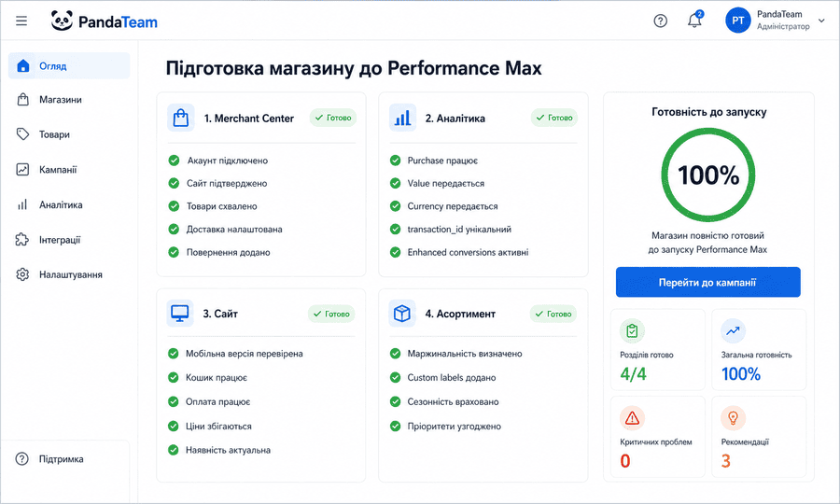The image size is (840, 504).
Task: Click the PandaTeam panda logo
Action: [x=62, y=21]
